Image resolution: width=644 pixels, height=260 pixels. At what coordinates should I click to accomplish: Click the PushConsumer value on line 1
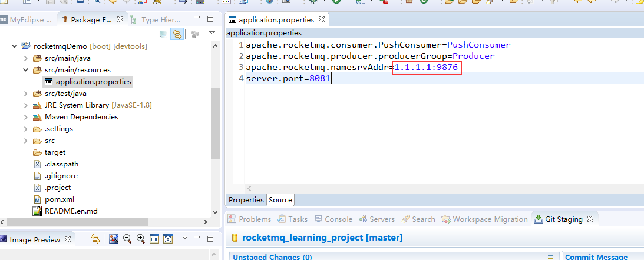point(479,45)
